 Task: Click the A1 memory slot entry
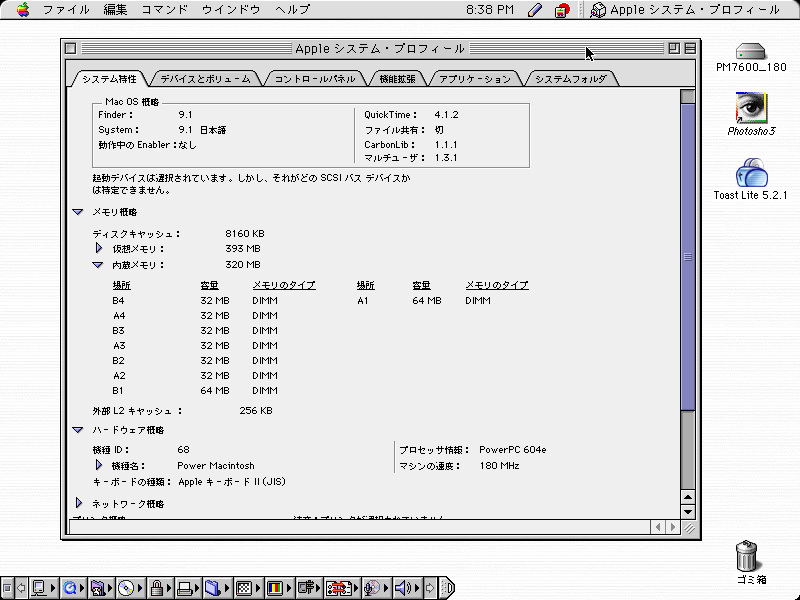click(423, 301)
